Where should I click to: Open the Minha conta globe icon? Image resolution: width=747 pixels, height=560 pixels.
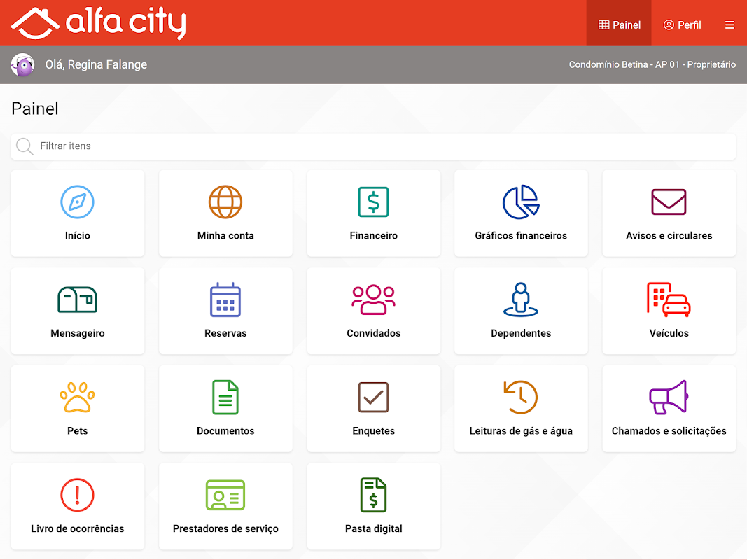pyautogui.click(x=225, y=202)
